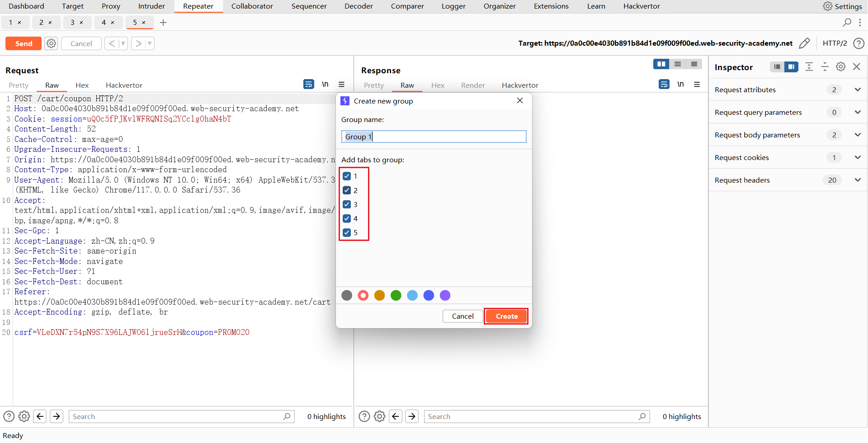Click the Group name input field

pos(434,137)
